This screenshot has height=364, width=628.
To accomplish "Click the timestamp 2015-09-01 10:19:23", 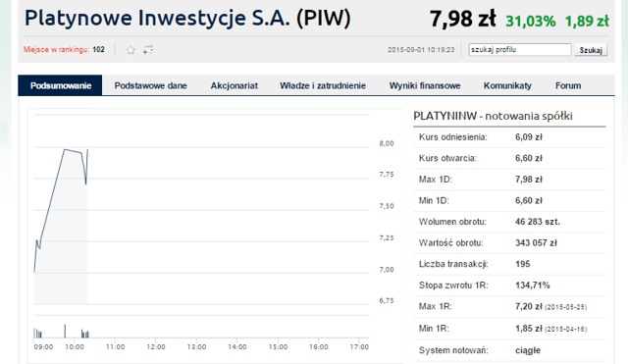I will (421, 50).
